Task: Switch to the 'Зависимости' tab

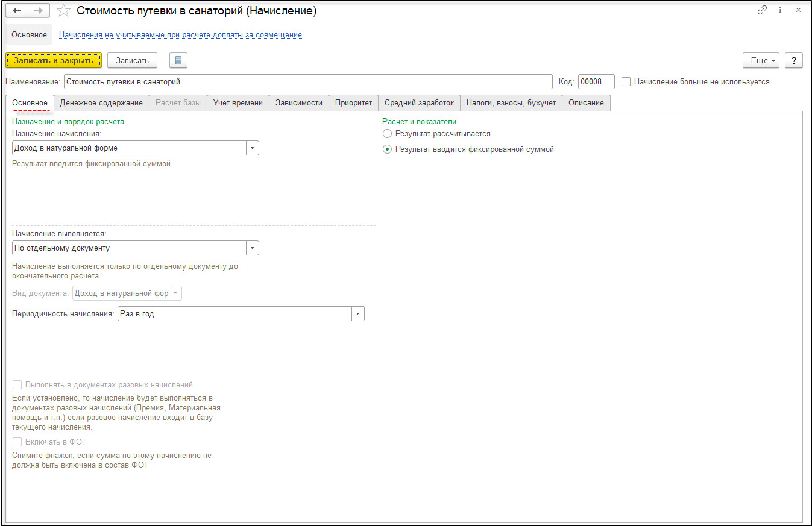Action: click(299, 102)
